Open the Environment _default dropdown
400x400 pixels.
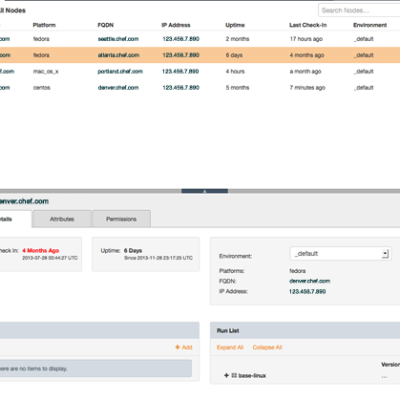340,254
